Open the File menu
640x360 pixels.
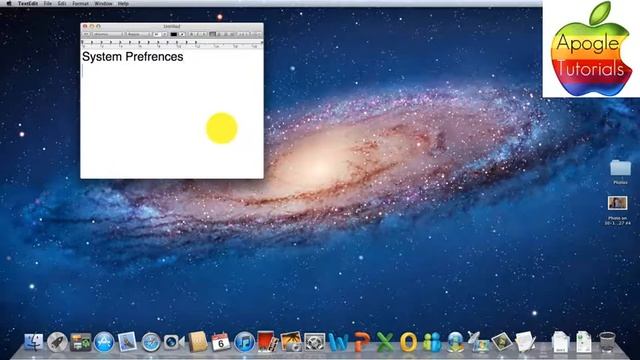[x=48, y=4]
